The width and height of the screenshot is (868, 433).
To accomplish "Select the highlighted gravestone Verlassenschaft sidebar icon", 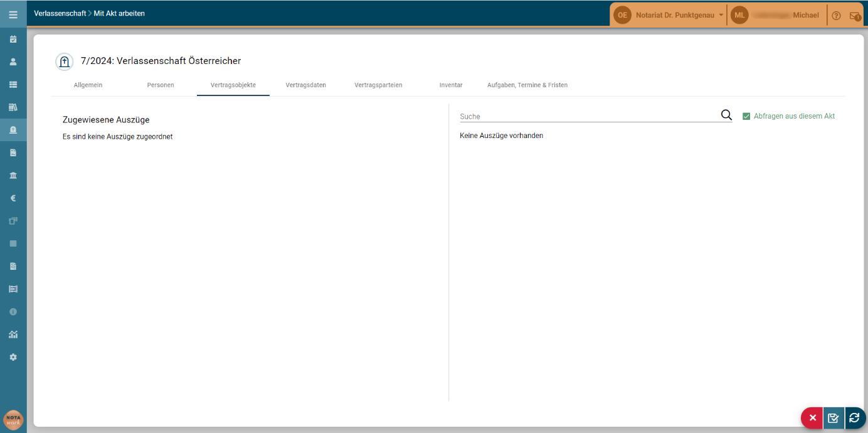I will click(13, 130).
